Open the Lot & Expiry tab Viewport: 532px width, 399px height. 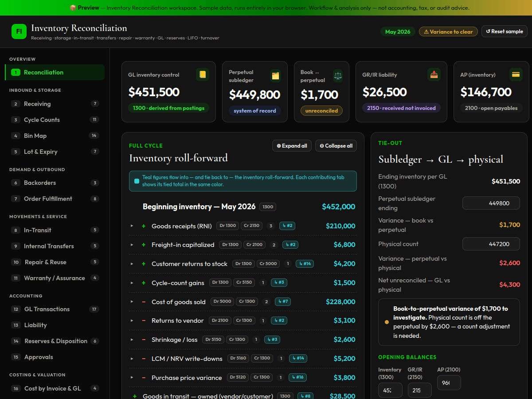click(x=55, y=152)
